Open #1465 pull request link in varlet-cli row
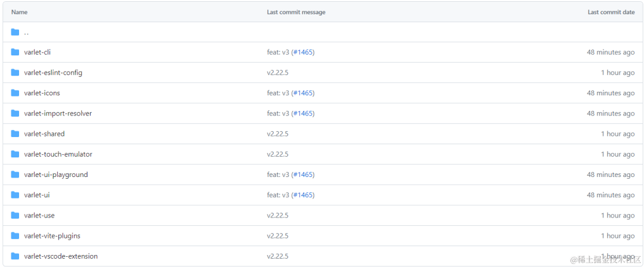This screenshot has height=267, width=644. 303,52
